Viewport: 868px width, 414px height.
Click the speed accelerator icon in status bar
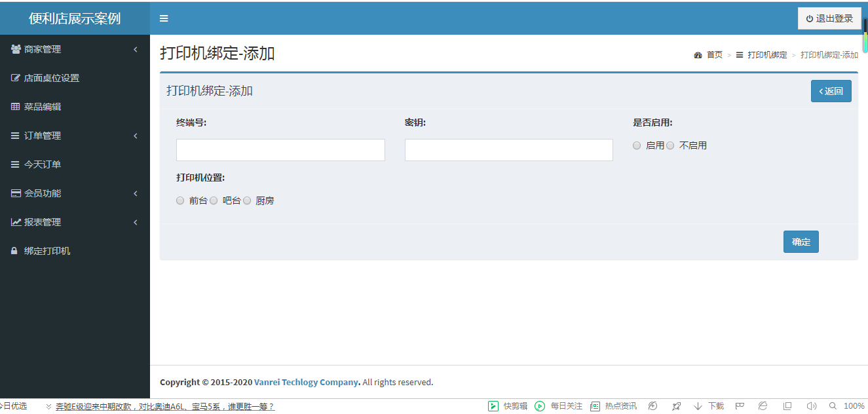coord(653,406)
